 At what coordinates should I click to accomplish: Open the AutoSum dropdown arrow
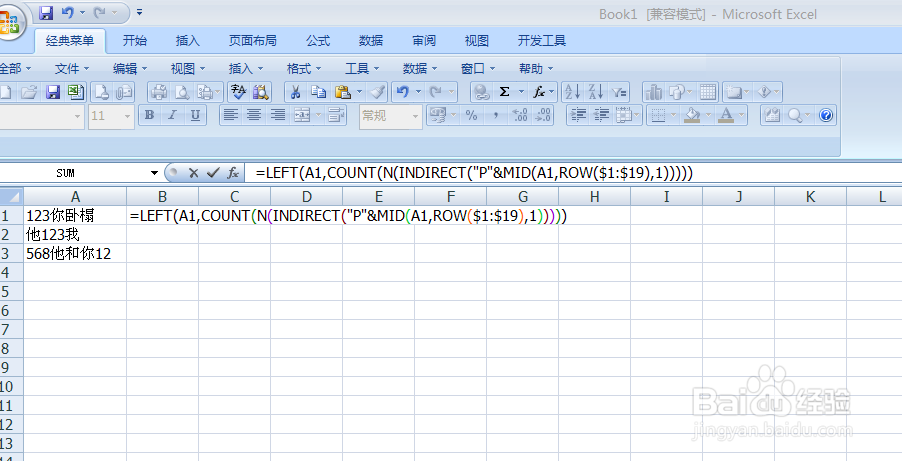pyautogui.click(x=522, y=92)
